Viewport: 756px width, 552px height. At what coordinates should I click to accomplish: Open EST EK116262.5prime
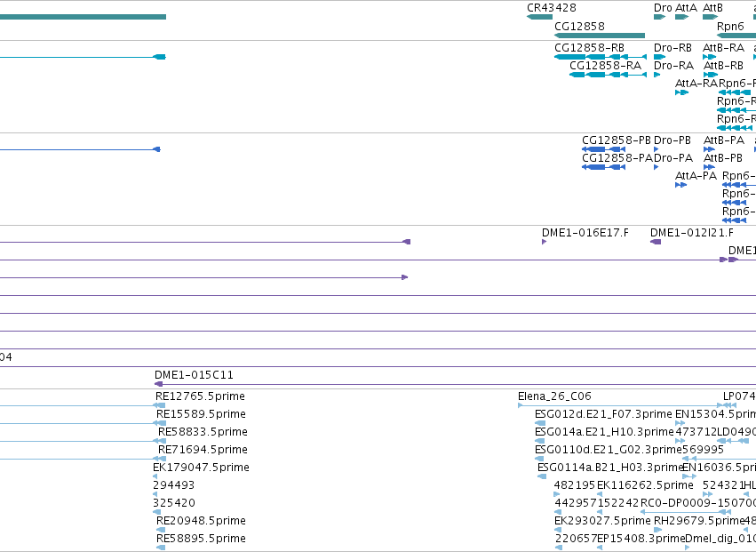600,494
